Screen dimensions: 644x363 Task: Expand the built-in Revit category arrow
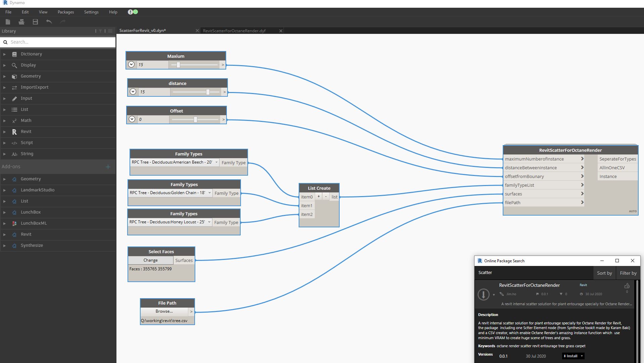tap(4, 132)
